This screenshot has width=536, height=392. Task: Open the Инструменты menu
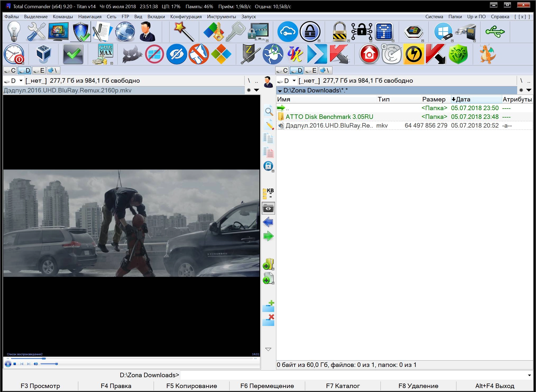click(222, 17)
